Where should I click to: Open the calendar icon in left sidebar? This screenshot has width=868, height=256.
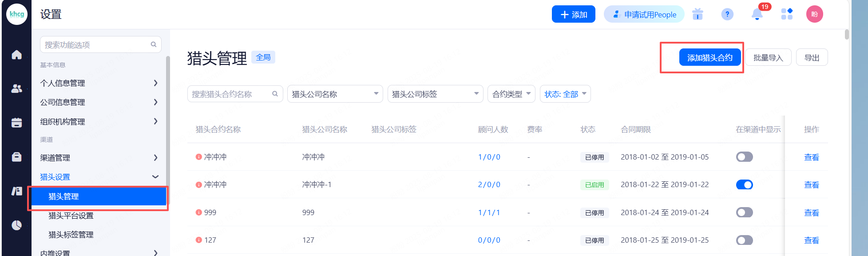pos(16,123)
